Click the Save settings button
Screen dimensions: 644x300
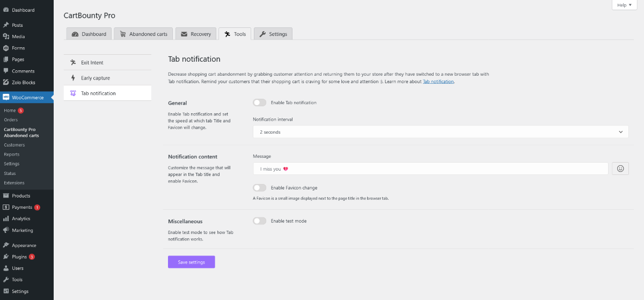pos(191,262)
